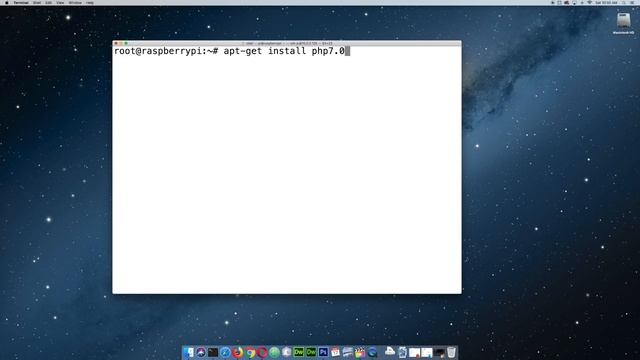The width and height of the screenshot is (640, 360).
Task: Open the Terminal application menu
Action: 21,2
